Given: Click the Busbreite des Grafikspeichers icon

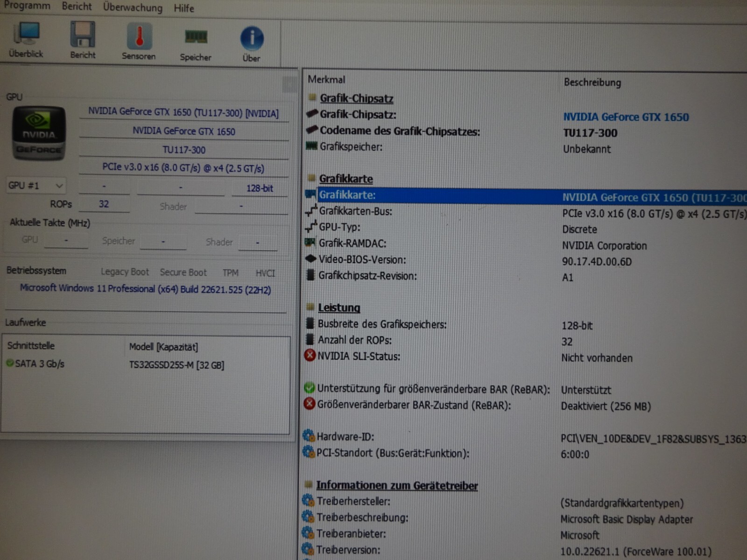Looking at the screenshot, I should point(310,323).
